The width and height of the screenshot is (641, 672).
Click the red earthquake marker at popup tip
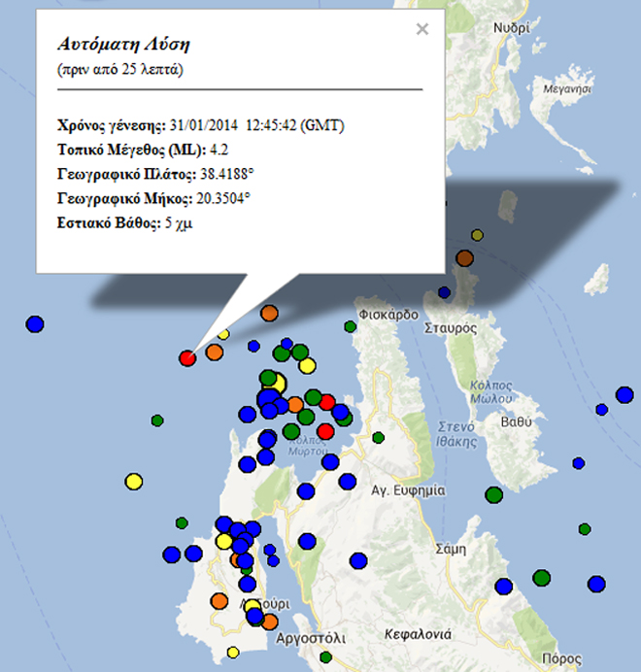[x=187, y=358]
